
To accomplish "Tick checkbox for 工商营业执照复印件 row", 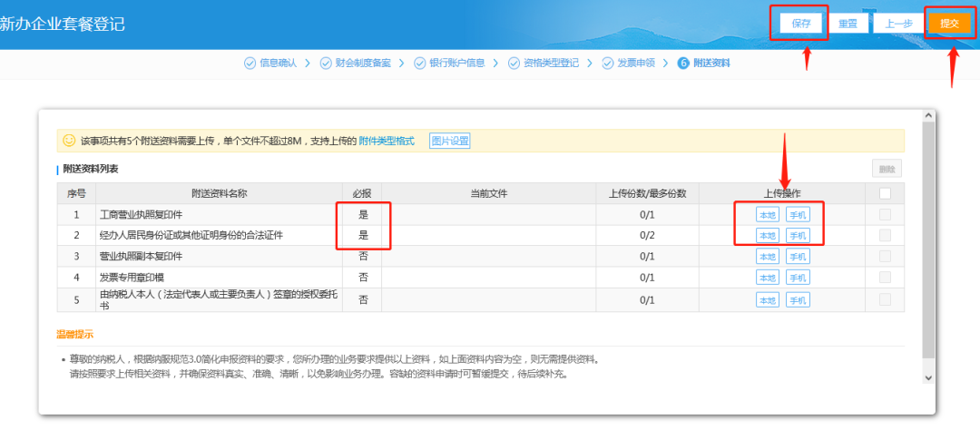I will 885,215.
